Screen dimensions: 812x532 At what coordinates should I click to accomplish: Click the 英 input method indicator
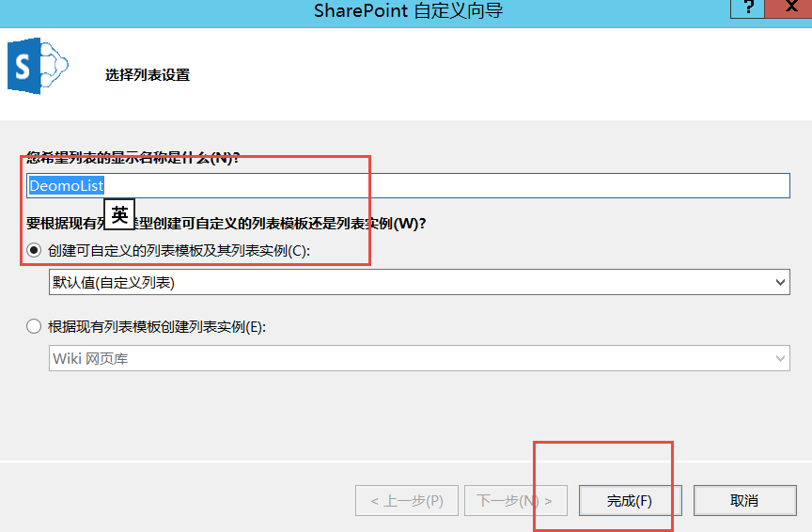(119, 214)
